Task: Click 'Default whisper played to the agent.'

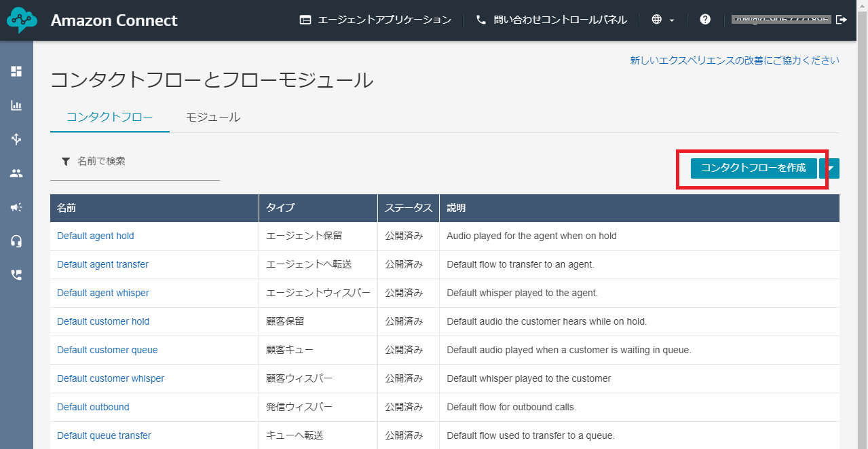Action: pos(523,293)
